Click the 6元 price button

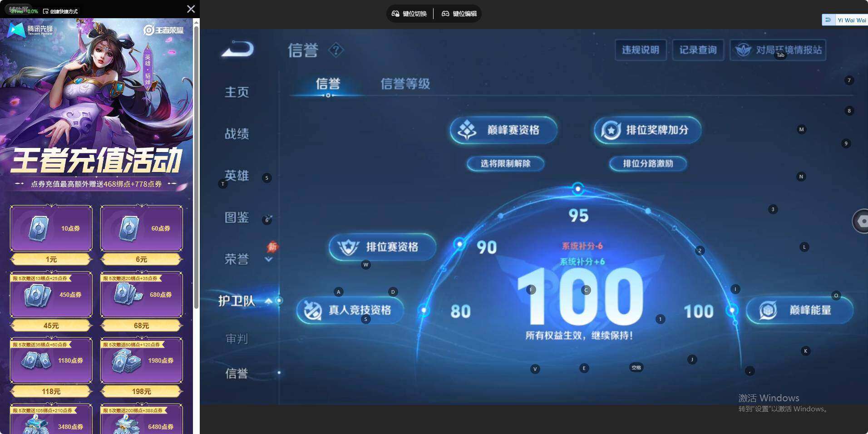tap(142, 259)
